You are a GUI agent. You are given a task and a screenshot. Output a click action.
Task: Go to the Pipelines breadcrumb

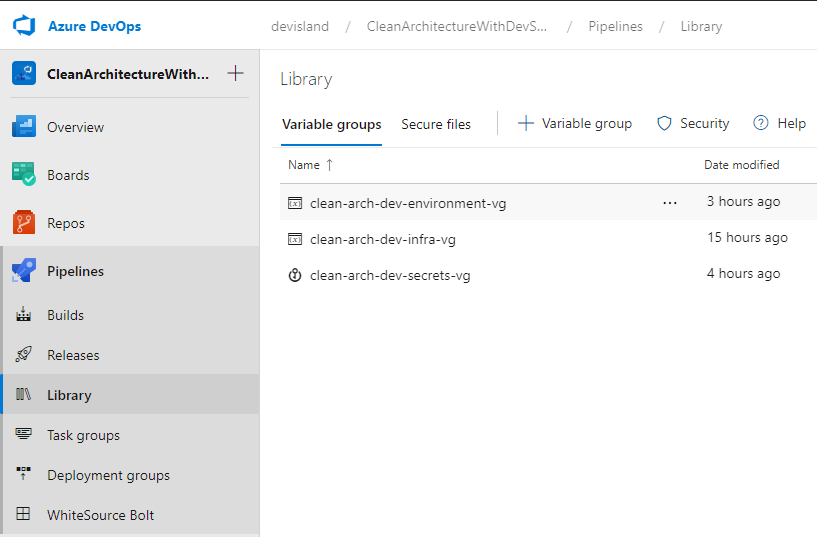point(615,27)
